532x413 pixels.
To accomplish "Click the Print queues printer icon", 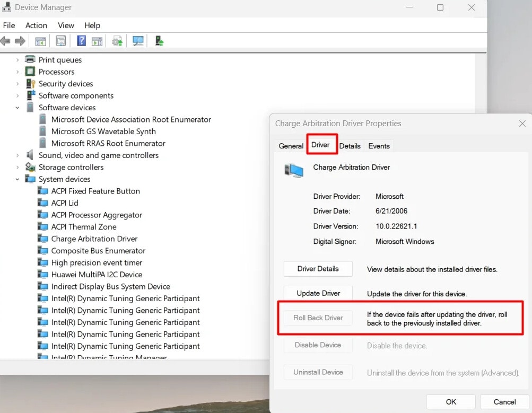I will [30, 59].
